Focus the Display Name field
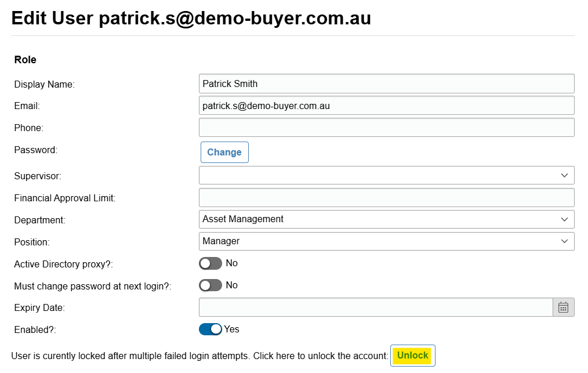 point(387,84)
